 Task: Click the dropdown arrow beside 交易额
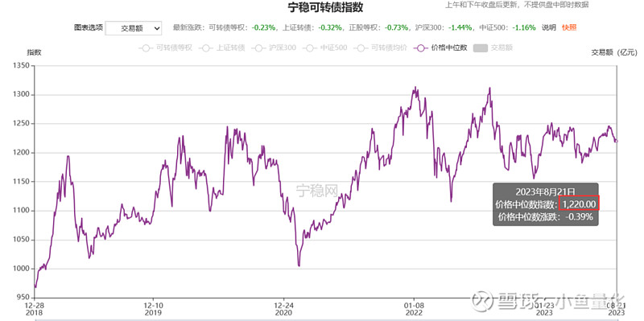tap(156, 28)
